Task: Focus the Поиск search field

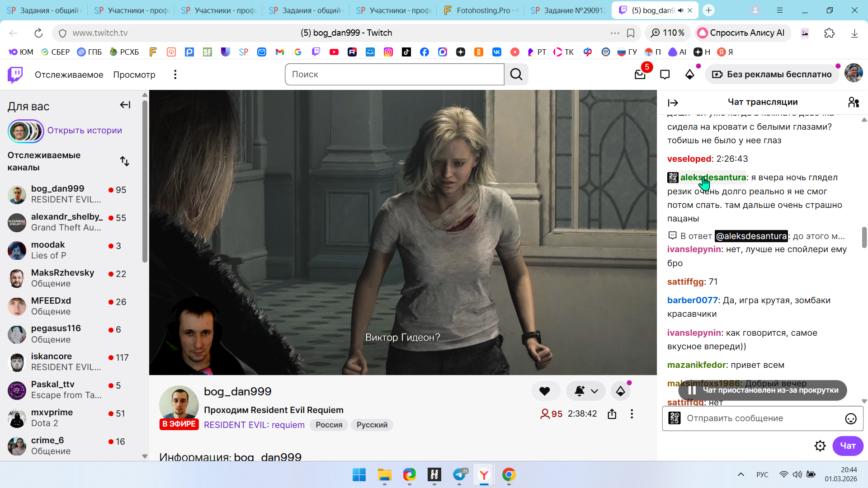Action: (394, 75)
